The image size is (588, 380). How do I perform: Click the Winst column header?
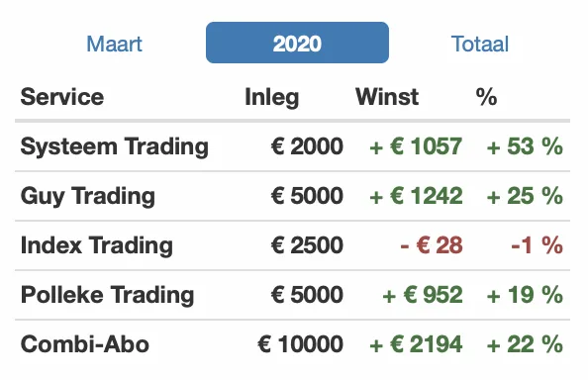click(387, 97)
